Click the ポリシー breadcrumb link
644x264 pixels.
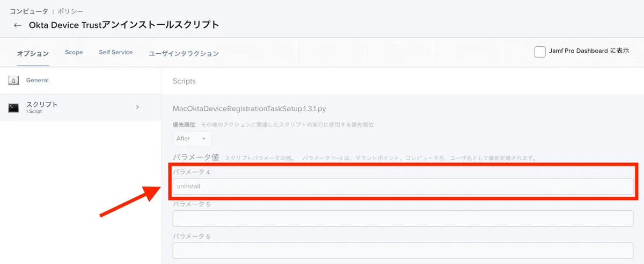70,11
